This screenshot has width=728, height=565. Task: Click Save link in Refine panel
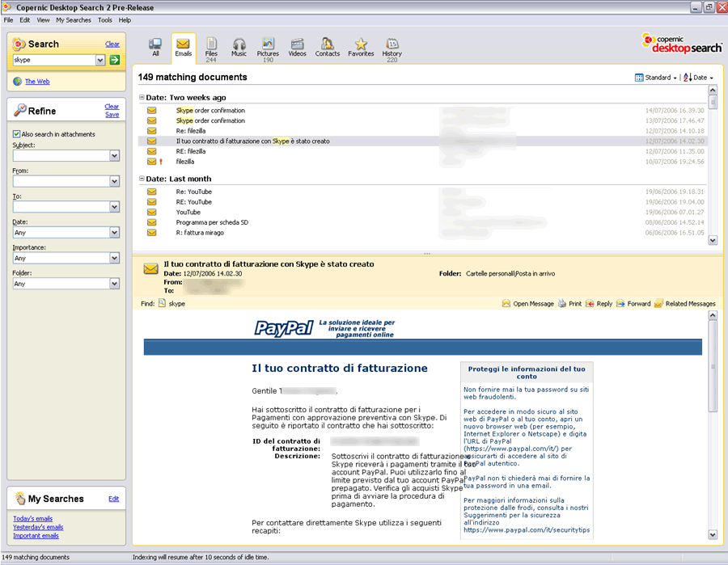coord(112,115)
